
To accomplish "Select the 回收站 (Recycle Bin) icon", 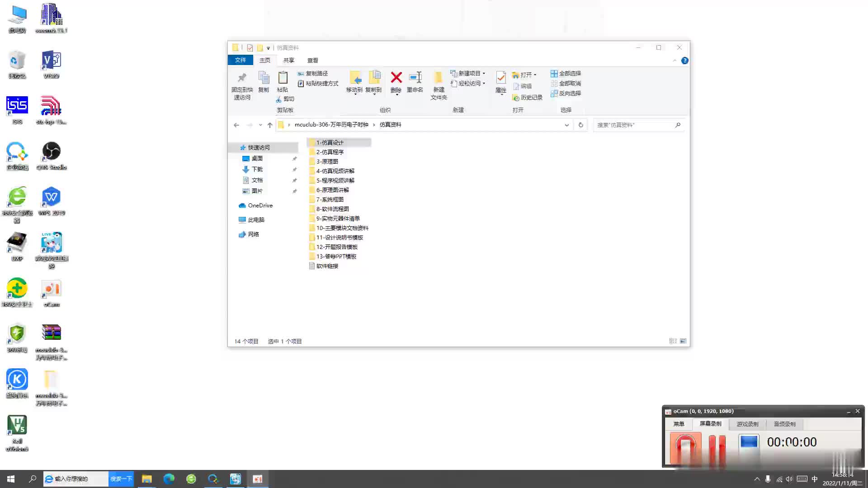I will pyautogui.click(x=17, y=65).
